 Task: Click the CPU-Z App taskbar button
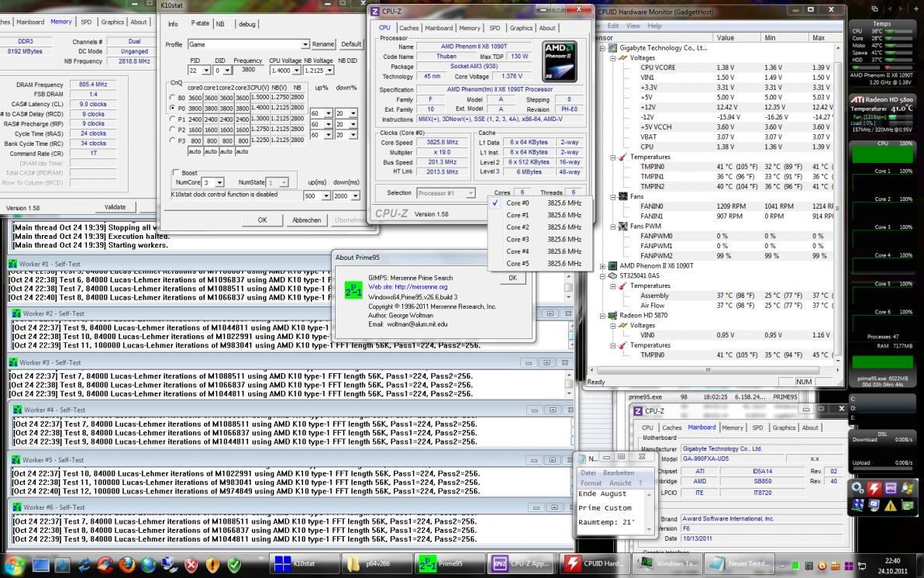tap(522, 564)
